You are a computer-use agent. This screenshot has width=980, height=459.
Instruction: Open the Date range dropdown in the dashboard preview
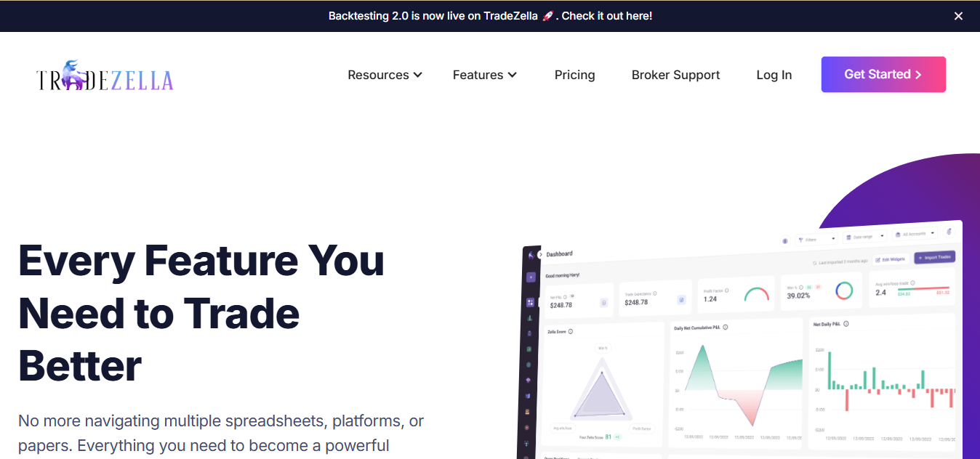click(x=866, y=236)
